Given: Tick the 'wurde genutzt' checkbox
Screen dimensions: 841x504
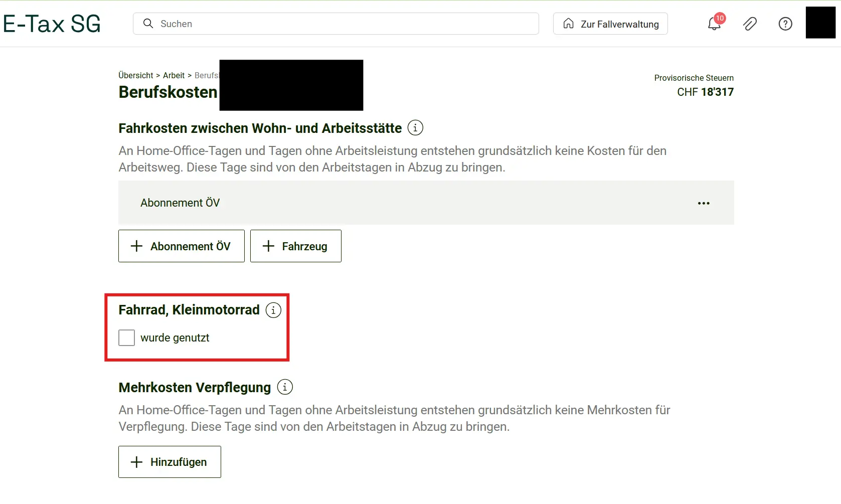Looking at the screenshot, I should click(127, 338).
